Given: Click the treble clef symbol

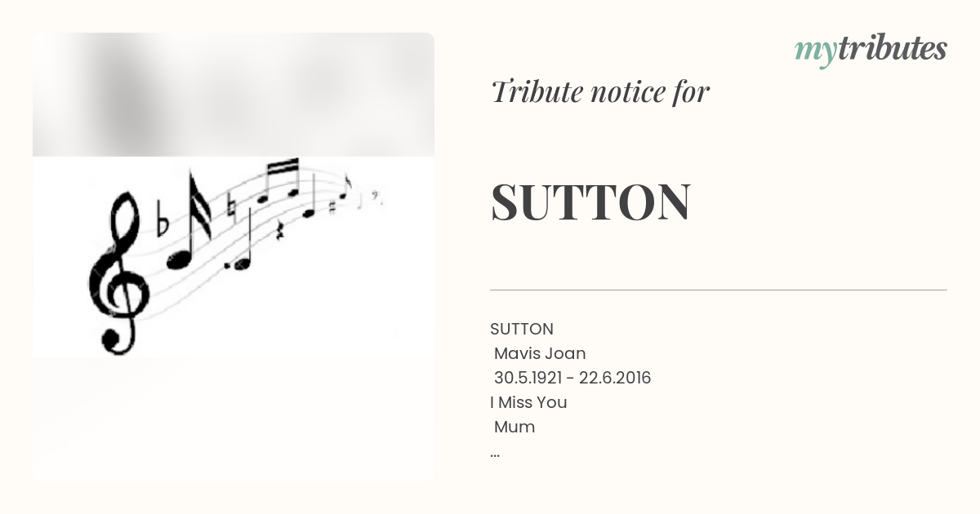Looking at the screenshot, I should tap(119, 272).
